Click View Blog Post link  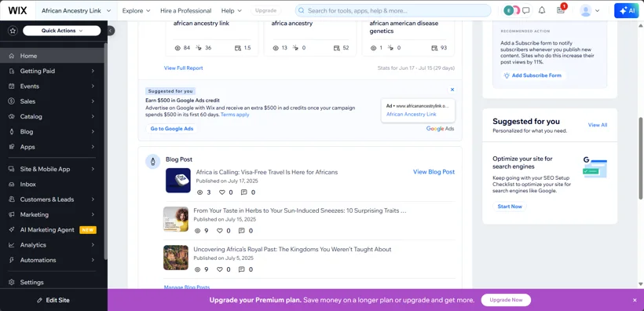coord(434,172)
